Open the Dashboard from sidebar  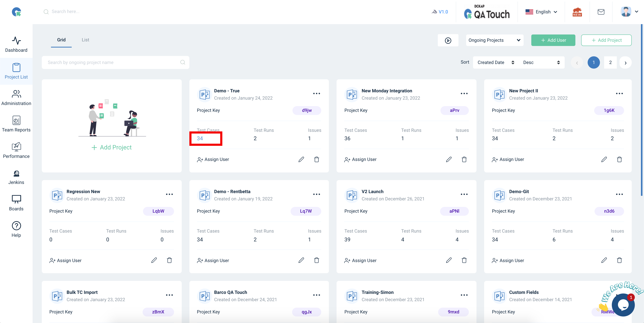[x=16, y=44]
